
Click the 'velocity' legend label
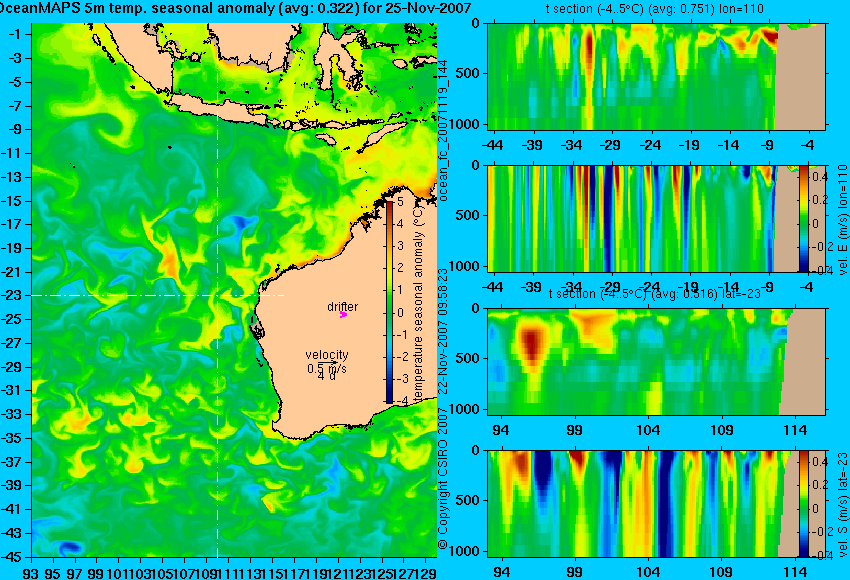(327, 355)
